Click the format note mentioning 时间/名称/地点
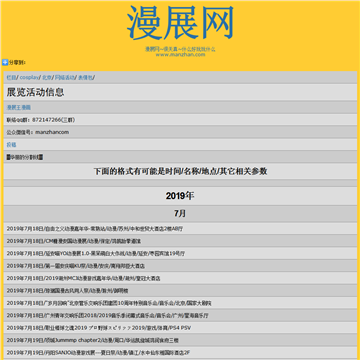 180,171
